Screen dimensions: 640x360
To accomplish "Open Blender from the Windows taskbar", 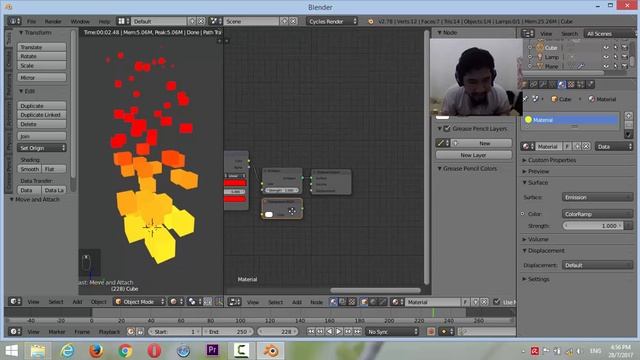I will [270, 351].
